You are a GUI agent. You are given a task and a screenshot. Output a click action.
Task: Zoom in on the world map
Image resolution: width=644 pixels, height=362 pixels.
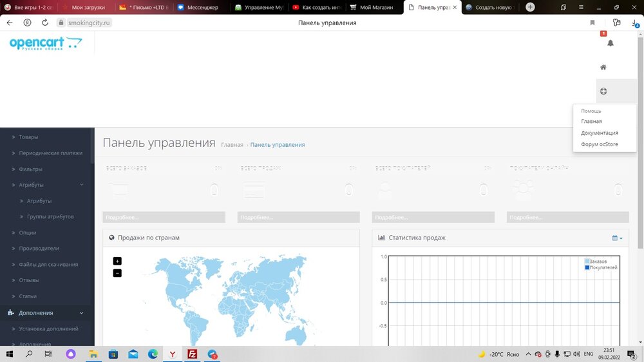[117, 261]
